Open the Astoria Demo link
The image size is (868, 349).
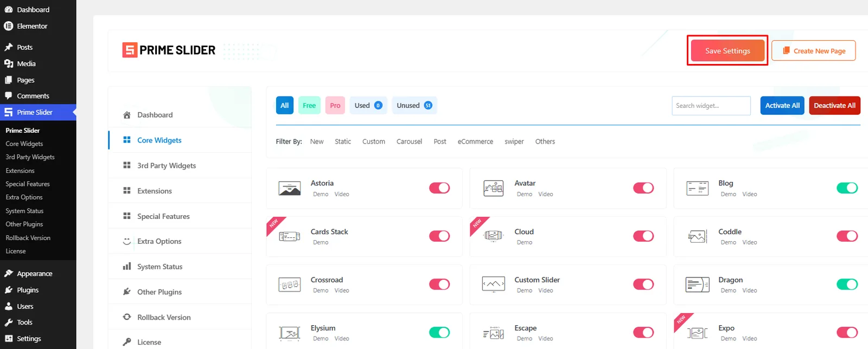(x=321, y=194)
